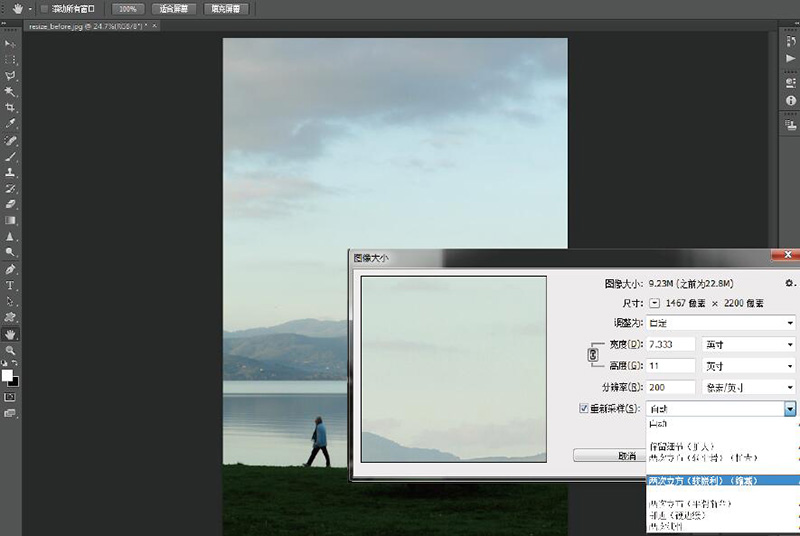Screen dimensions: 800x536
Task: Expand the toolbox double-arrow toggle
Action: coord(4,24)
